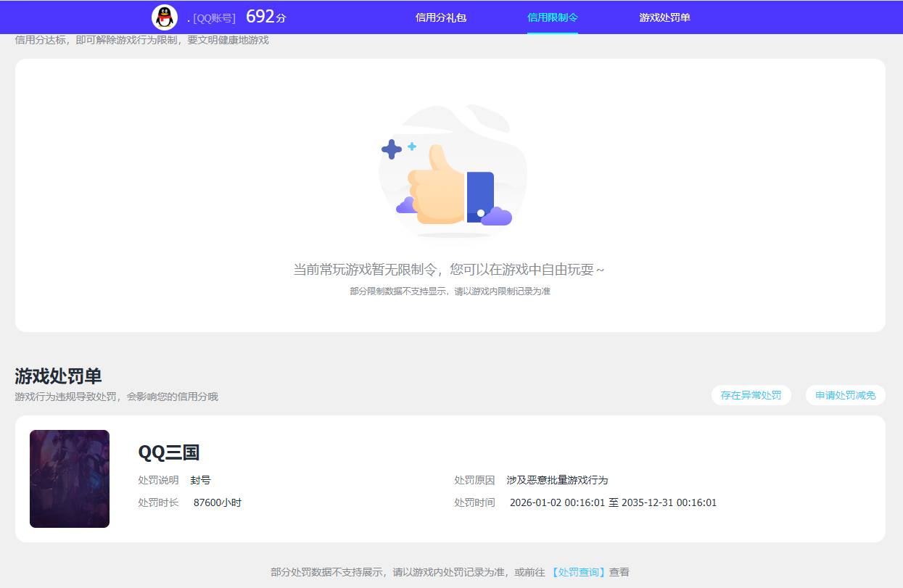Click the 封号 penalty description text
This screenshot has height=588, width=903.
pyautogui.click(x=200, y=479)
